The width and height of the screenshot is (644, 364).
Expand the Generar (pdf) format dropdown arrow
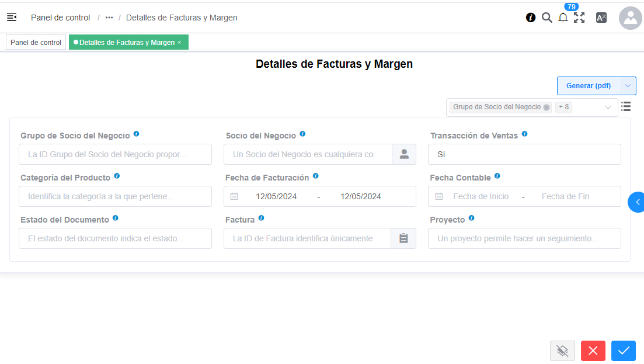click(627, 85)
